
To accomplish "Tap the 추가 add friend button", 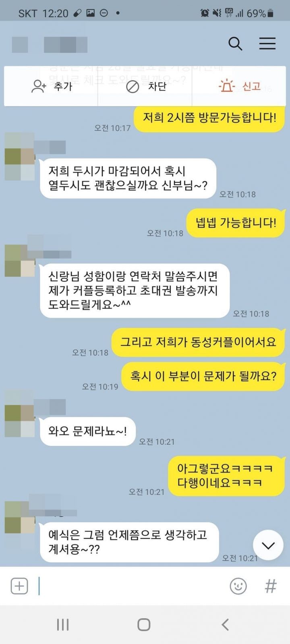I will click(x=51, y=86).
